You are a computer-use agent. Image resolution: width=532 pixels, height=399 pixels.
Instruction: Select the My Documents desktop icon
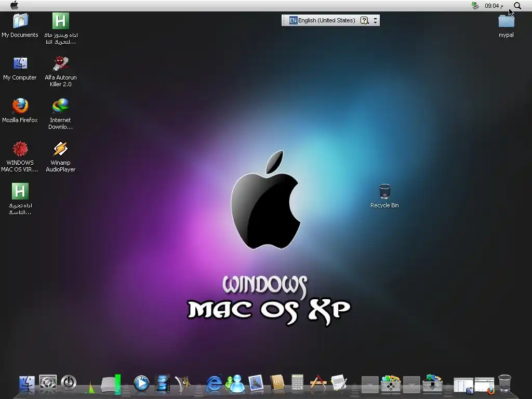coord(20,25)
